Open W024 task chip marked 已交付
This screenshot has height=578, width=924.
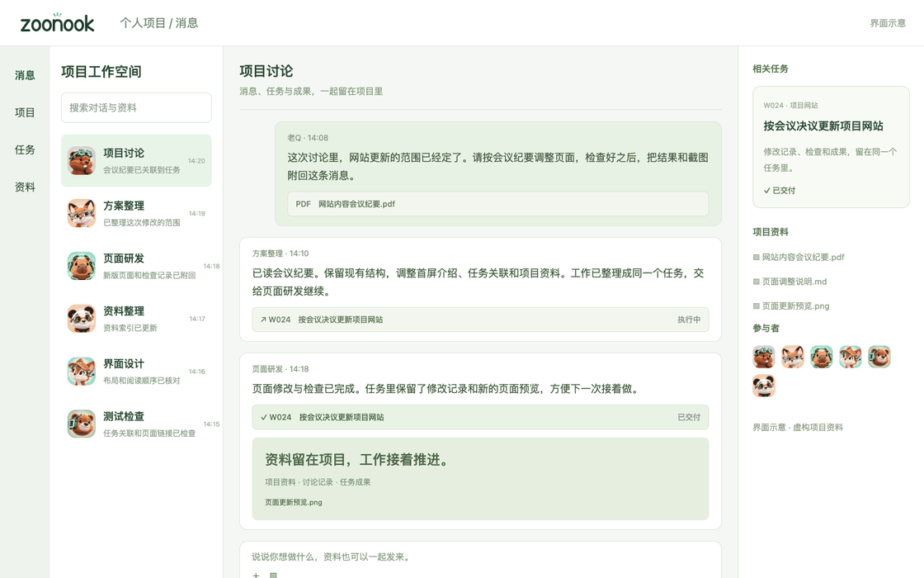[480, 417]
